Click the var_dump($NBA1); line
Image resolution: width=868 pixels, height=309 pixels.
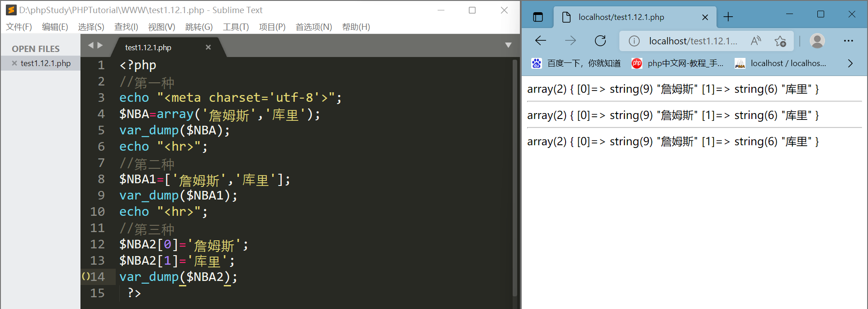(x=178, y=195)
